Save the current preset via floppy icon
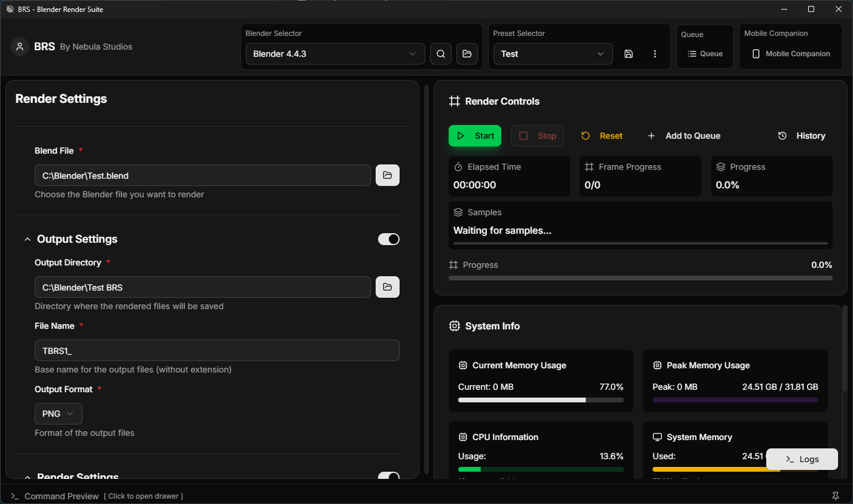853x504 pixels. pos(629,54)
